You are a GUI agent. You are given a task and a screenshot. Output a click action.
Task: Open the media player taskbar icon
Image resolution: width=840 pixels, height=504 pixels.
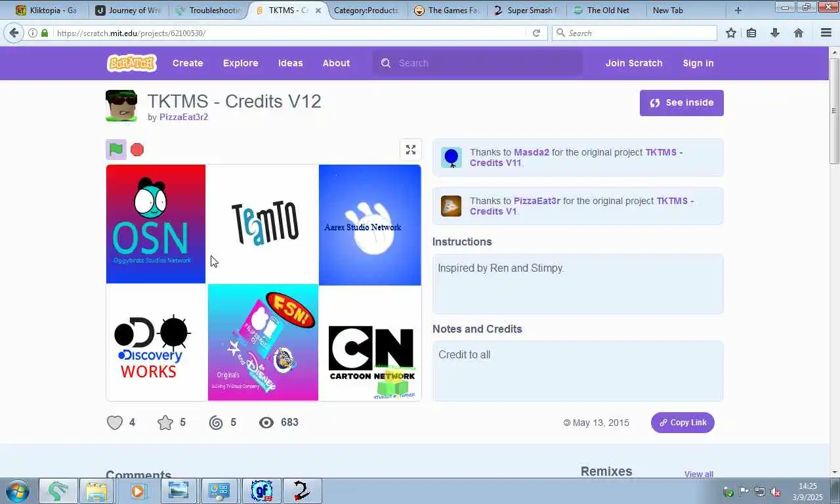[x=138, y=491]
